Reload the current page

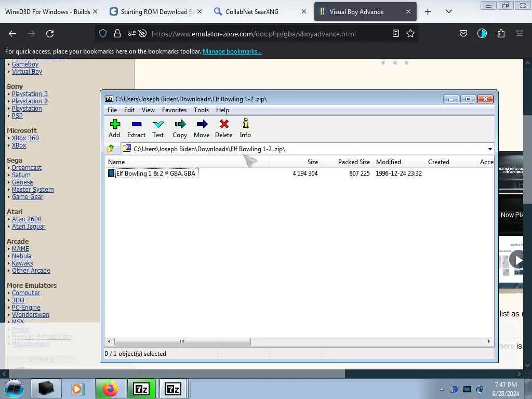coord(50,34)
